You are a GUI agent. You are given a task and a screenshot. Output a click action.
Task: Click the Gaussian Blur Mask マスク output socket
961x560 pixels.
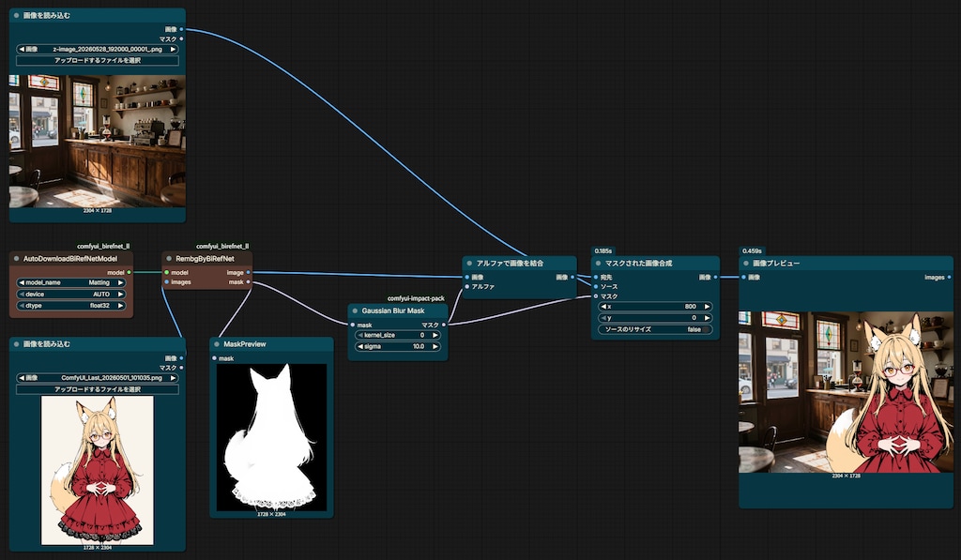pyautogui.click(x=444, y=325)
